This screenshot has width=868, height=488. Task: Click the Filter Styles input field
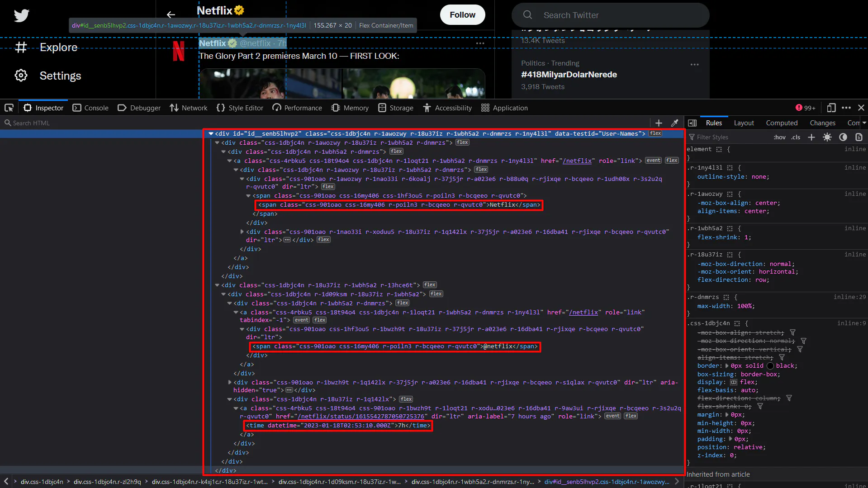724,137
